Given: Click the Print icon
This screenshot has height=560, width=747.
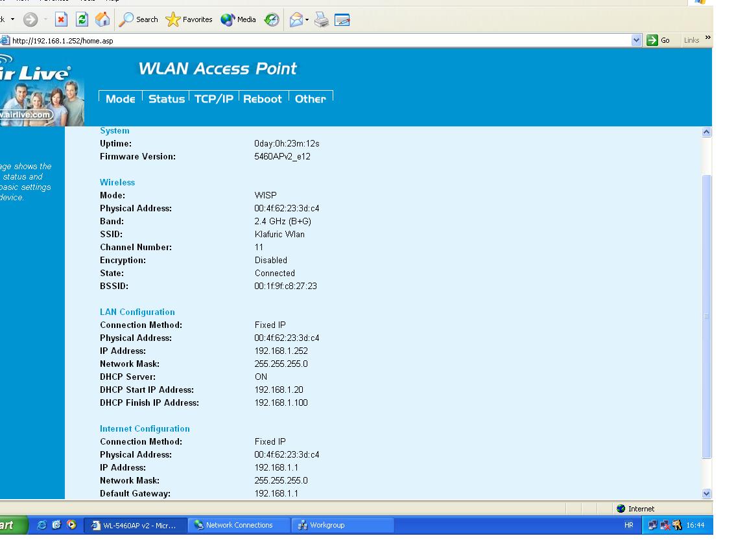Looking at the screenshot, I should tap(322, 19).
